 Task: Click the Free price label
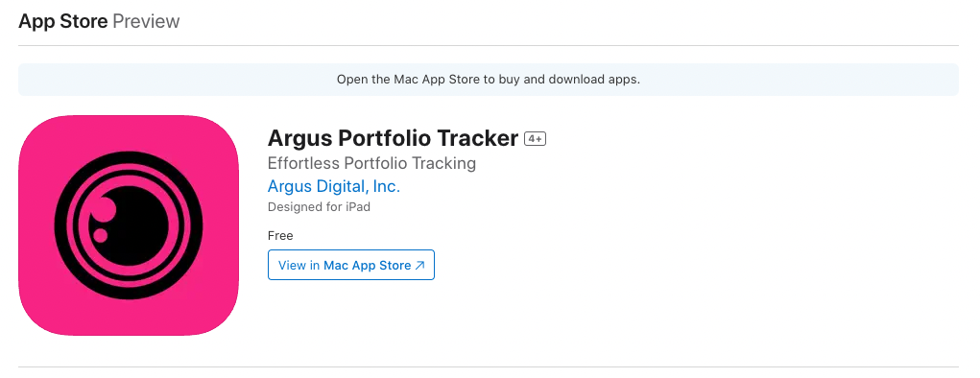click(280, 236)
